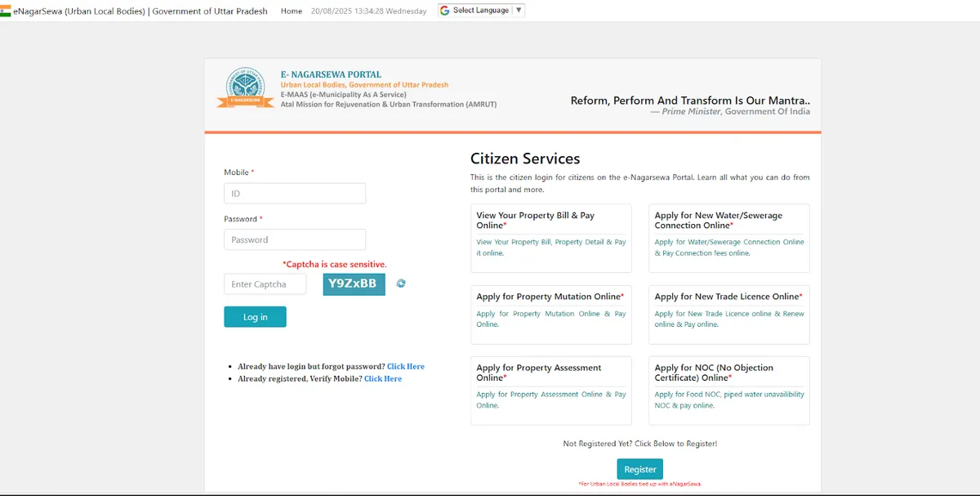
Task: Click the Google icon in language selector
Action: (444, 11)
